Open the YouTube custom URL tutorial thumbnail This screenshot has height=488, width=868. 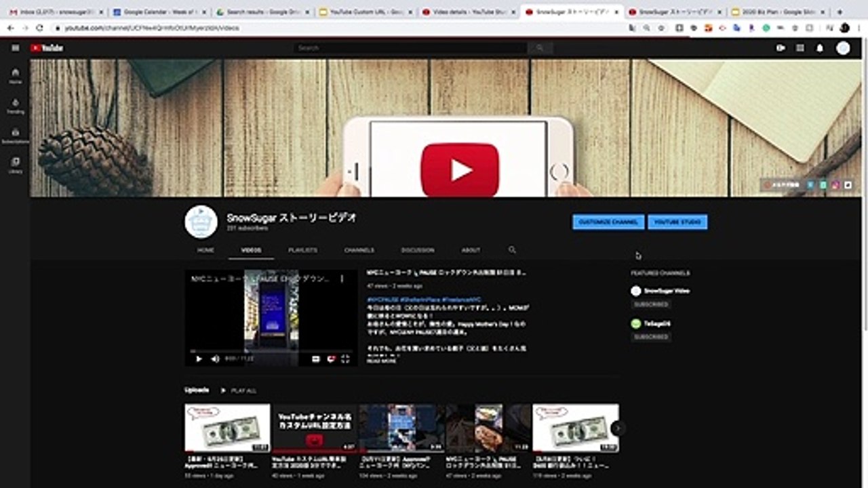pos(314,428)
